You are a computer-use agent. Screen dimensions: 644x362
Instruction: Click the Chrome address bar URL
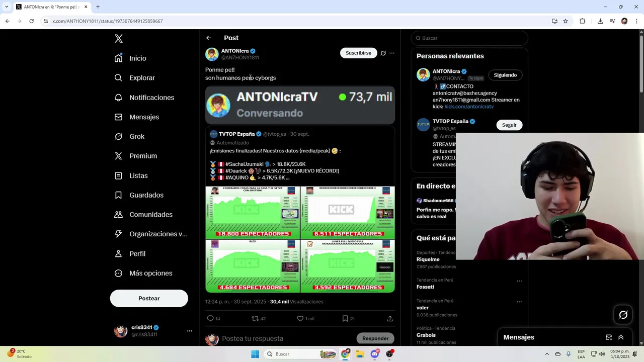point(108,21)
